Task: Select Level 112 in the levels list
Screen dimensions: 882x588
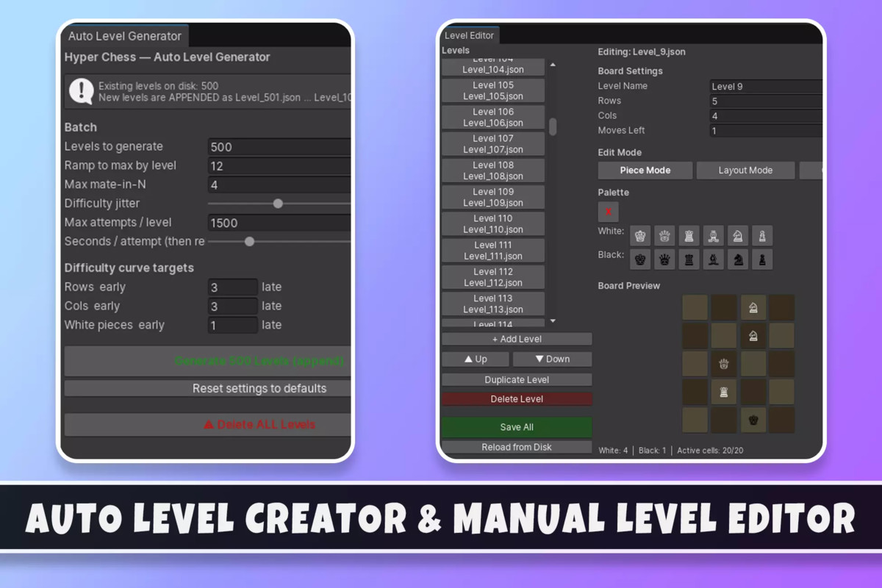Action: [x=493, y=277]
